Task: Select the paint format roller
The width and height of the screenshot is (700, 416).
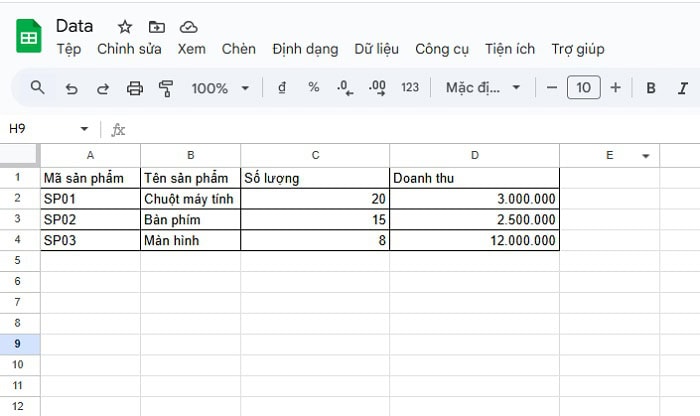Action: 166,88
